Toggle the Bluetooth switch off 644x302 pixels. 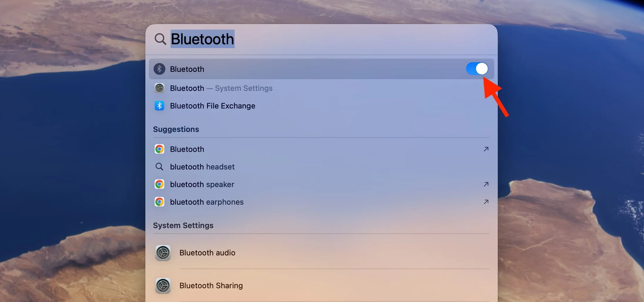(477, 69)
